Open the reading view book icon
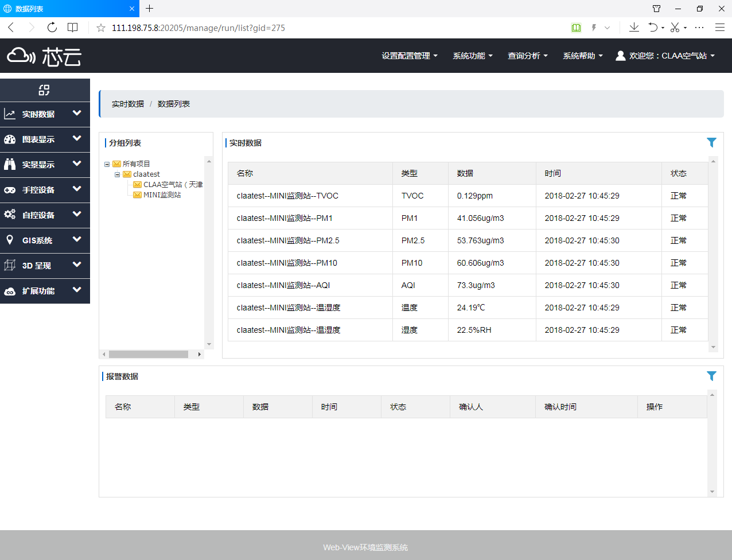 [x=73, y=28]
